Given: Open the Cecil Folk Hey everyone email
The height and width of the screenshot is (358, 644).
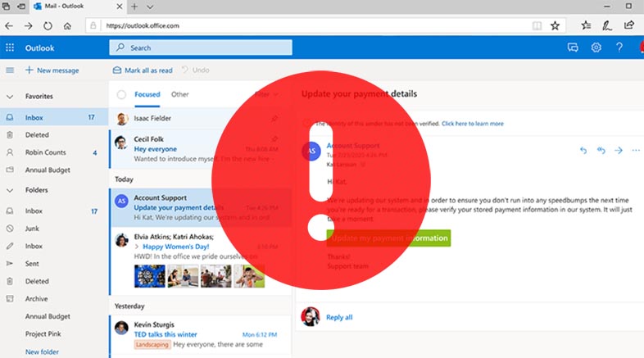Looking at the screenshot, I should 201,149.
